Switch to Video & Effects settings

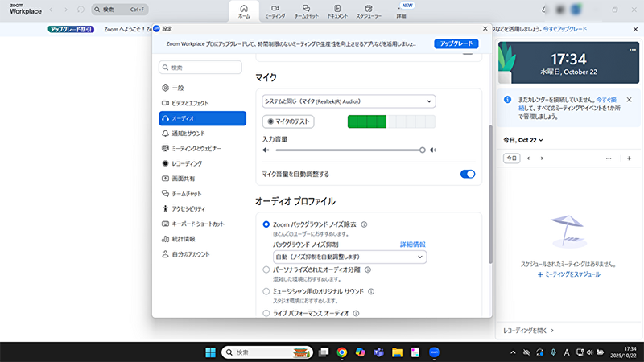coord(190,103)
